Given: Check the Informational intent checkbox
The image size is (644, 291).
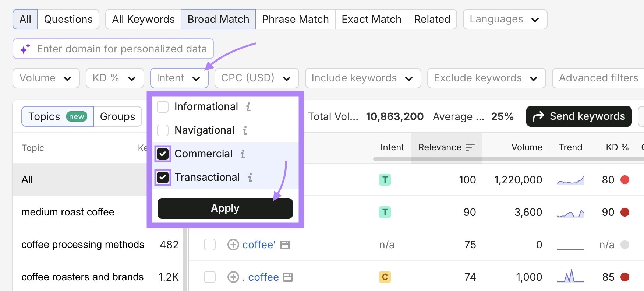Looking at the screenshot, I should coord(163,107).
